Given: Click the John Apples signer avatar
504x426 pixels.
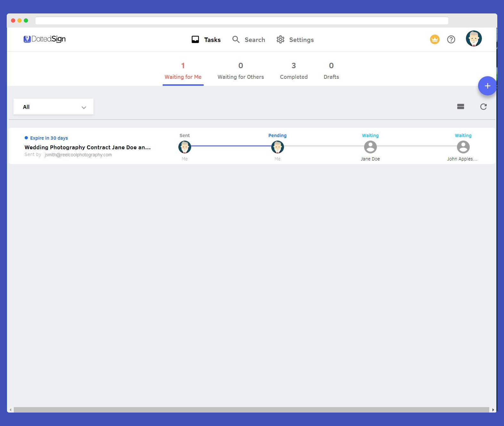Looking at the screenshot, I should [463, 147].
